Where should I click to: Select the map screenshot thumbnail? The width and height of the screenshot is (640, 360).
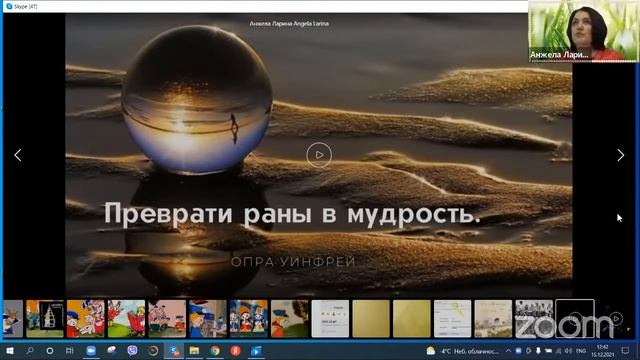[x=453, y=319]
